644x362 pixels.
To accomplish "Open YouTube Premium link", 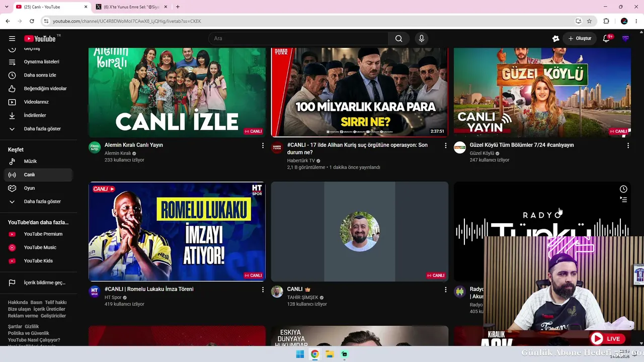I will pyautogui.click(x=38, y=234).
